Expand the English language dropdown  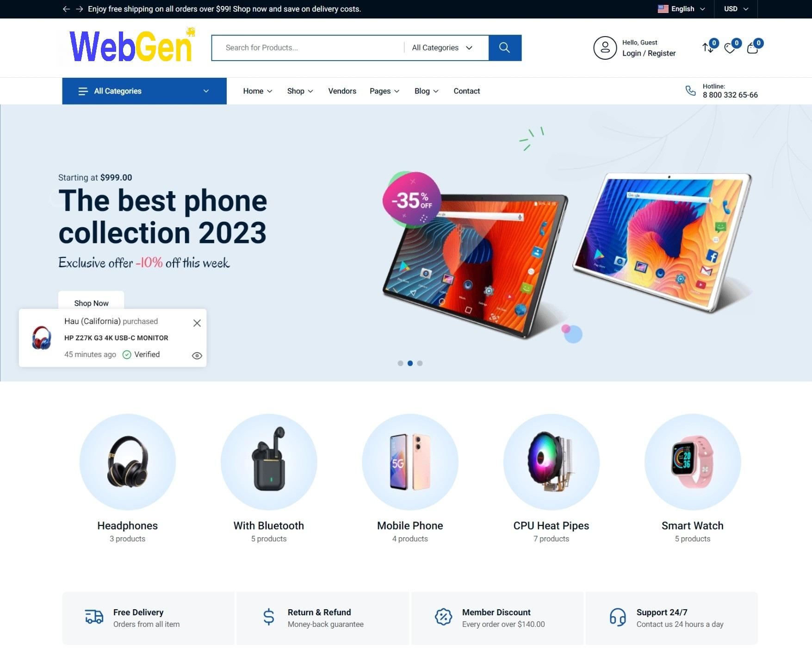[682, 9]
